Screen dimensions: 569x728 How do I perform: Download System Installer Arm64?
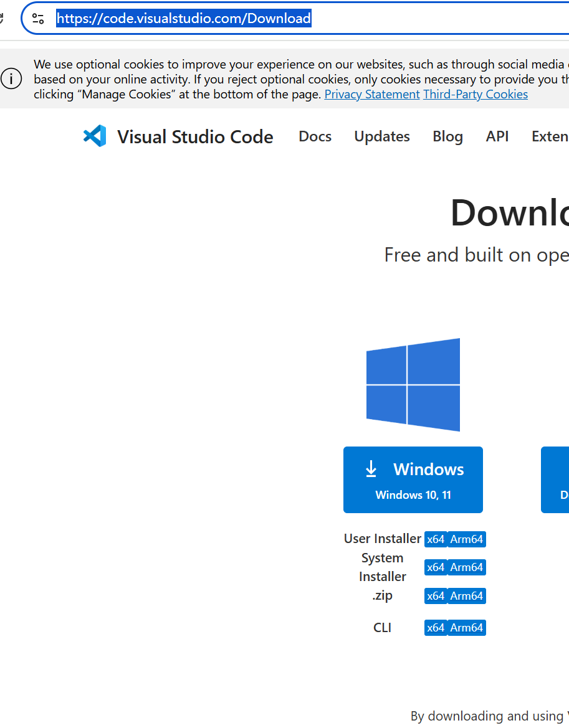(466, 567)
